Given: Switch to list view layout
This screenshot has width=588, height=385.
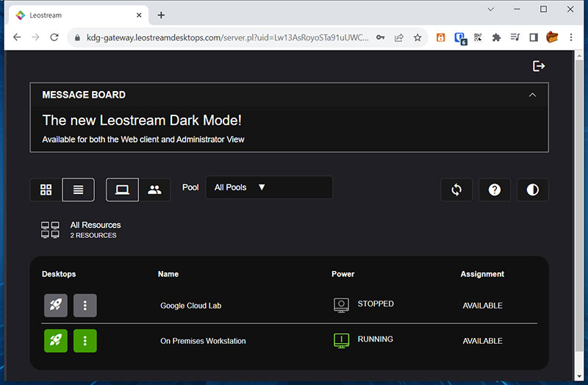Looking at the screenshot, I should [78, 190].
